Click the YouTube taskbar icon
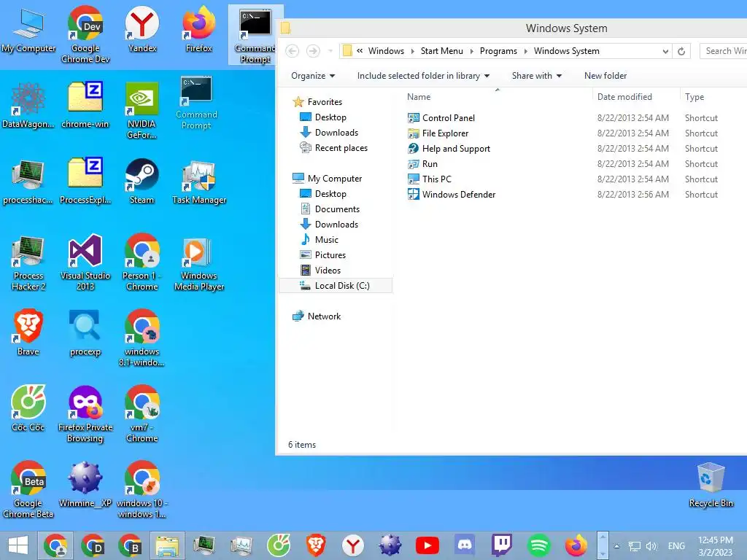Screen dimensions: 747x560 [427, 545]
